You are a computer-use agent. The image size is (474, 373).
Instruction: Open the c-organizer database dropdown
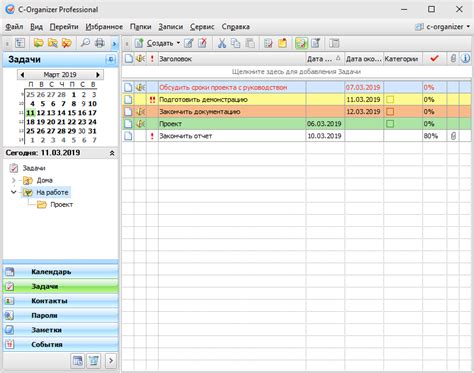[x=469, y=27]
